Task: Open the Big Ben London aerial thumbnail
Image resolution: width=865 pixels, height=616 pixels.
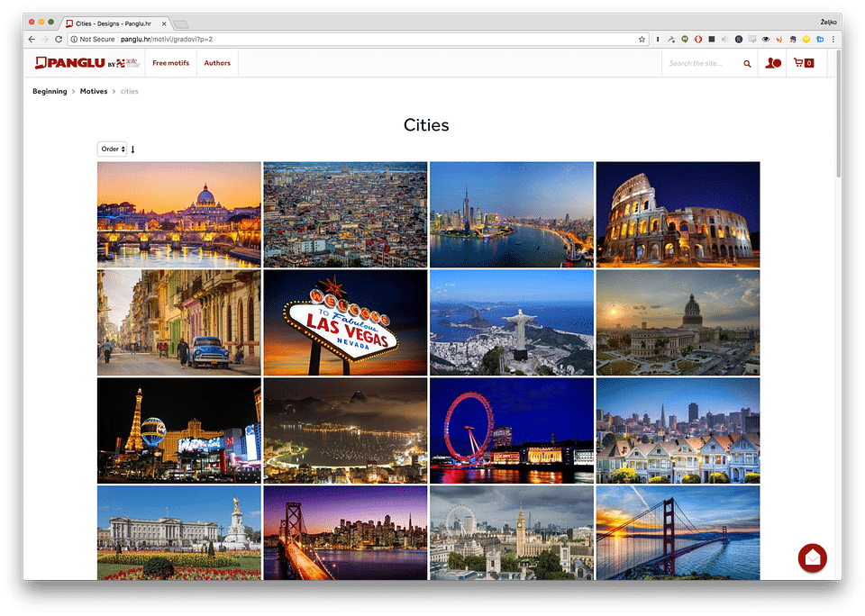Action: 512,533
